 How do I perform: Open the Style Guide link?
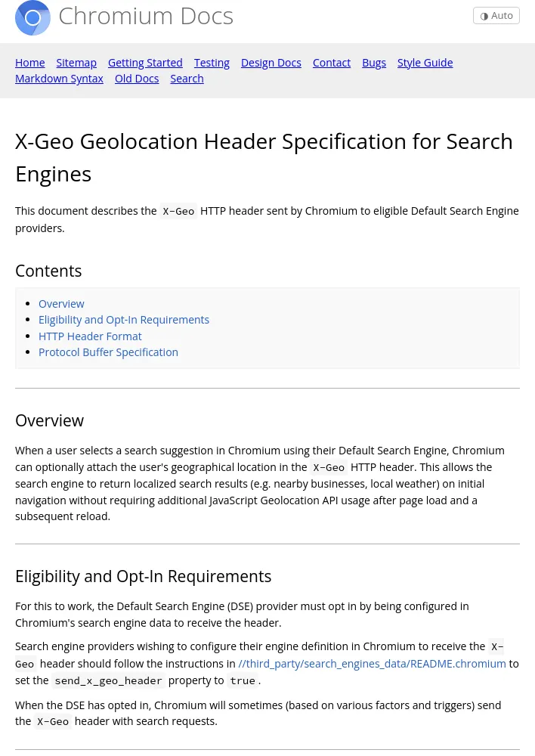[x=425, y=63]
